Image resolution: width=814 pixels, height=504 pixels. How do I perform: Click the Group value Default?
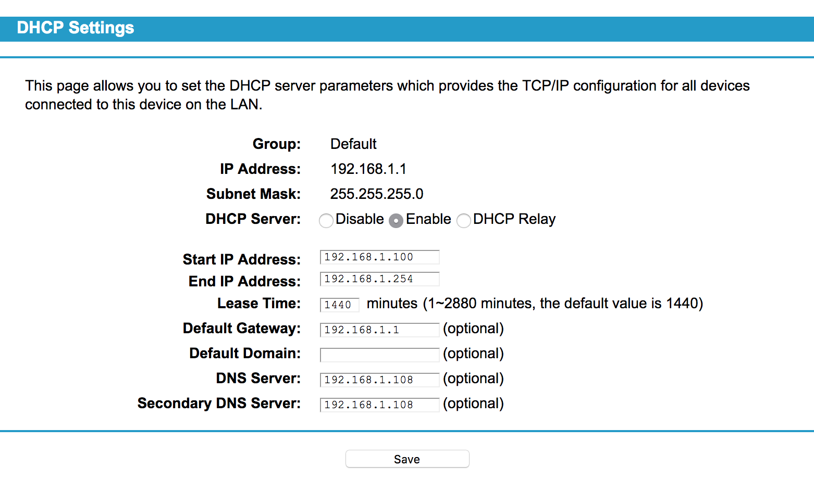point(353,144)
